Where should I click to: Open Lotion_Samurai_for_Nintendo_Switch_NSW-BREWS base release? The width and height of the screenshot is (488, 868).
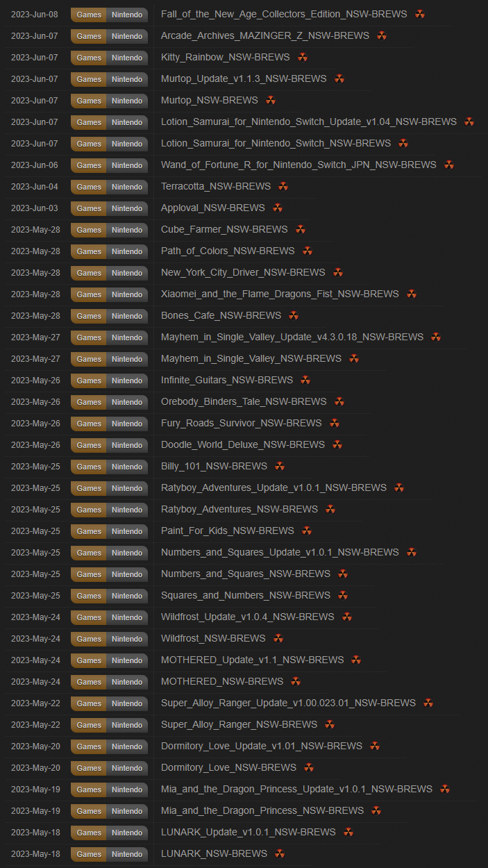click(276, 143)
